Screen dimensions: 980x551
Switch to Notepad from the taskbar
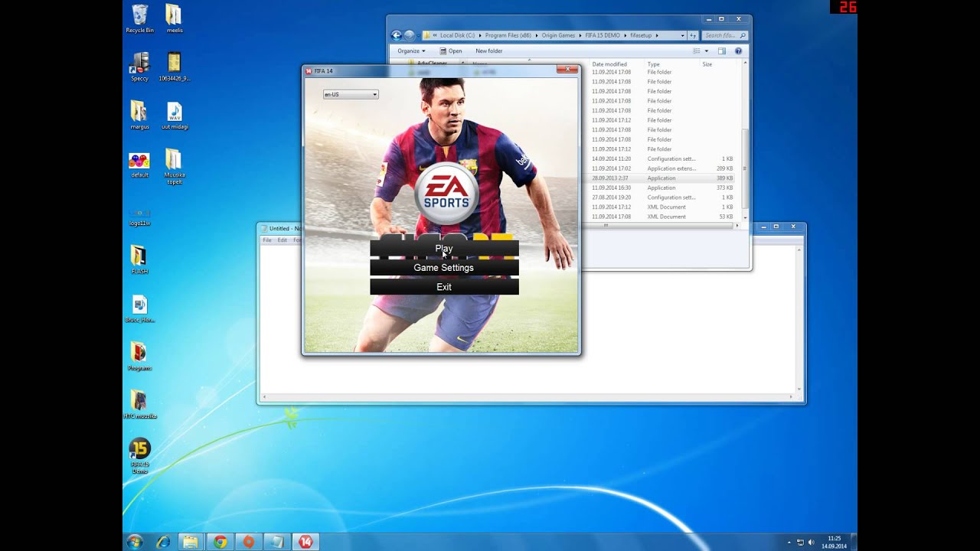[x=276, y=542]
